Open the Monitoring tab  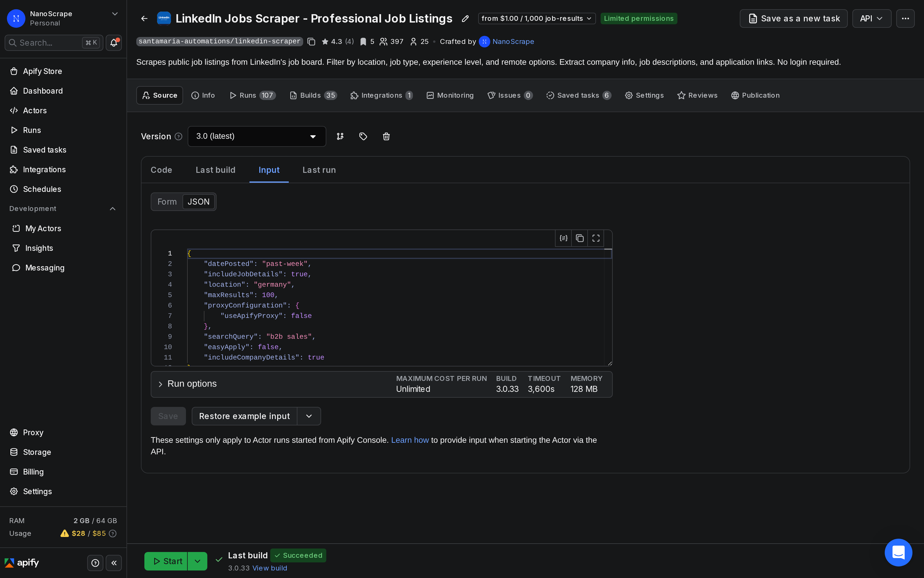click(450, 96)
